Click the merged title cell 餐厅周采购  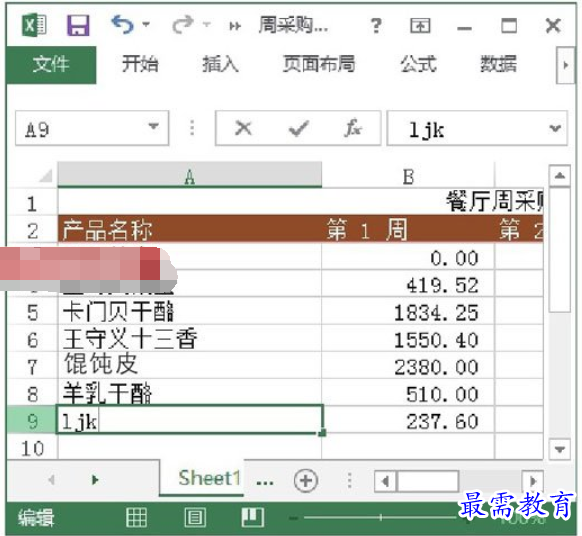click(x=301, y=202)
